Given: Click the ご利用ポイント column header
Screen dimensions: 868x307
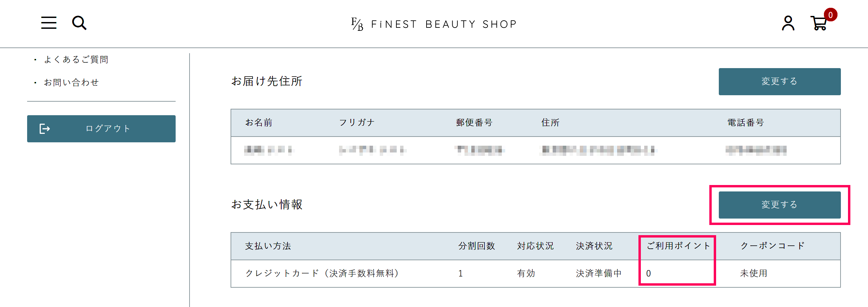Looking at the screenshot, I should pos(678,246).
